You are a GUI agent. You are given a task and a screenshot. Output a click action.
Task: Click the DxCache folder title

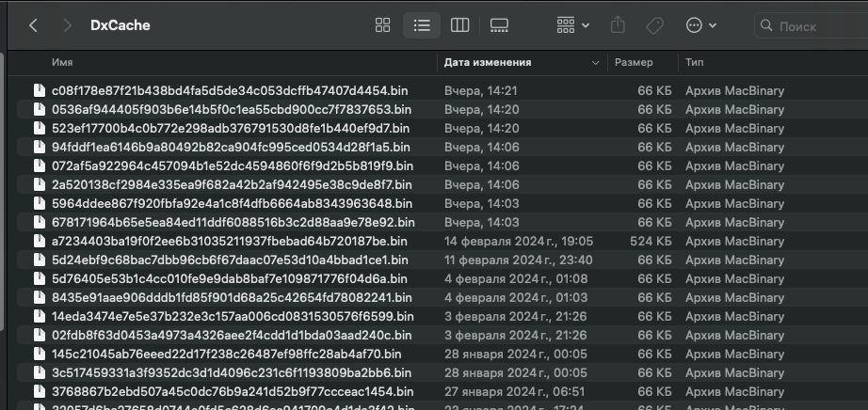pyautogui.click(x=121, y=25)
